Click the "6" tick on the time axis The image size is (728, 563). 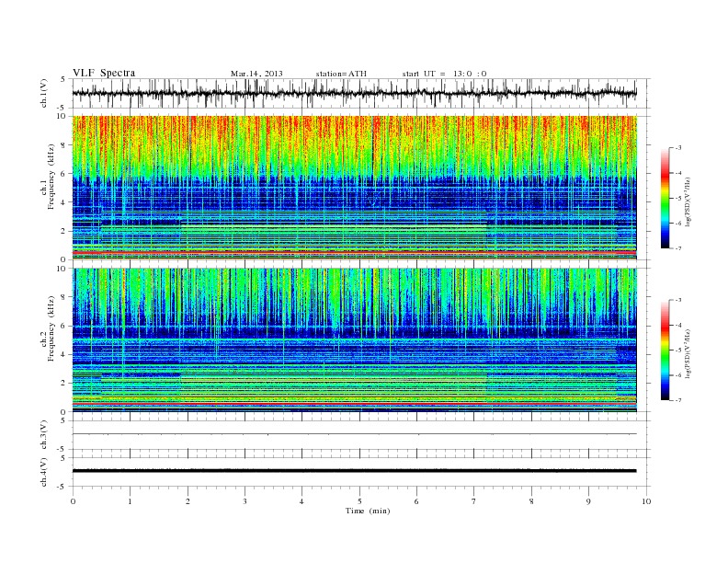(x=416, y=501)
